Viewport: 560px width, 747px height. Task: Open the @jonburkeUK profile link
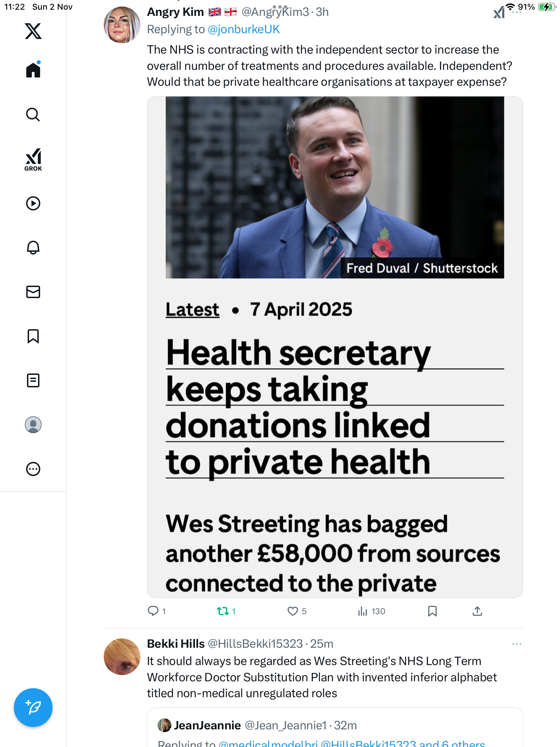pyautogui.click(x=244, y=29)
